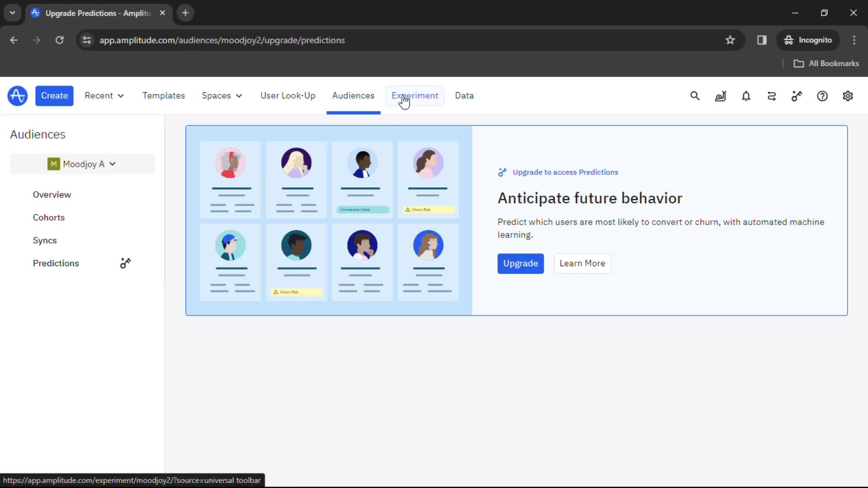
Task: Open a new browser tab
Action: point(185,13)
